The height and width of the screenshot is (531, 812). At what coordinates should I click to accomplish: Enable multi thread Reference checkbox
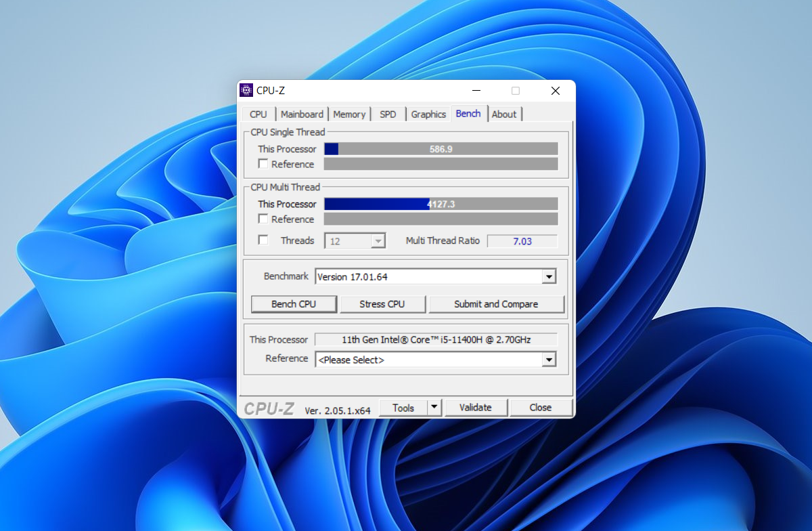[x=263, y=219]
